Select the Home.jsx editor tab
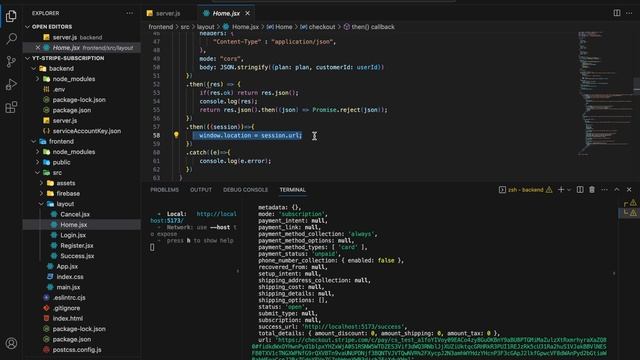640x360 pixels. coord(226,13)
